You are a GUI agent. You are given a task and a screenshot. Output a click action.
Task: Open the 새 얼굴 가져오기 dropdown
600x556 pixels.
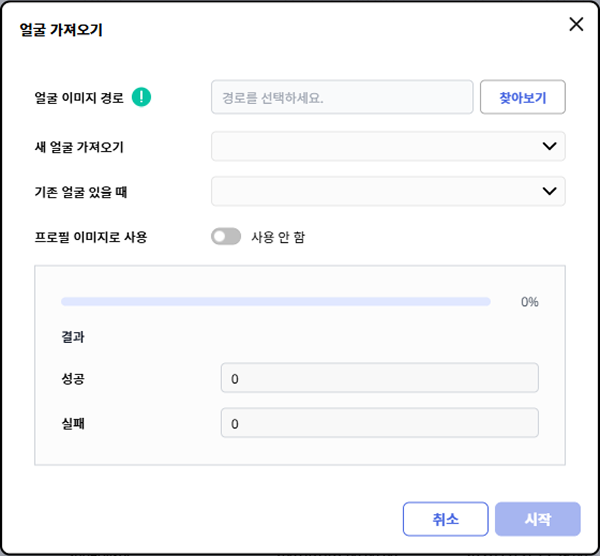tap(388, 146)
